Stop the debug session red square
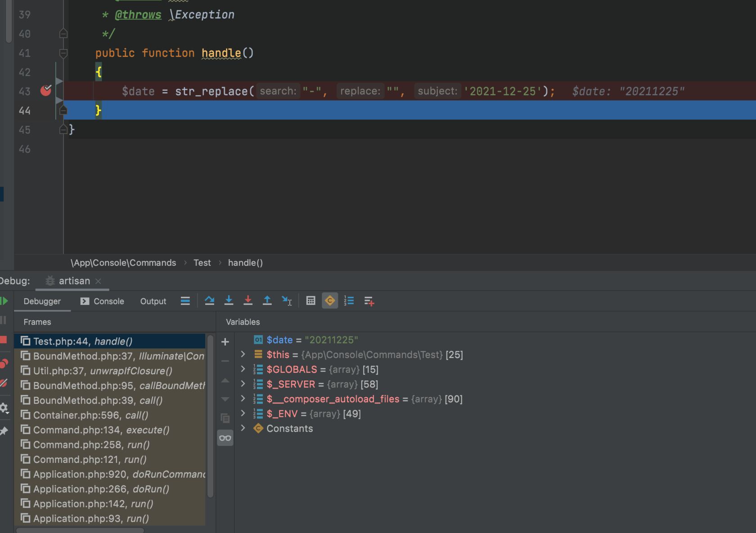 coord(4,340)
